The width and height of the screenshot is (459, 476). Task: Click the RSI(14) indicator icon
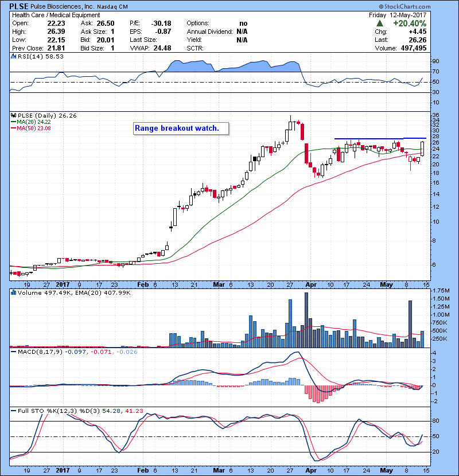[x=13, y=56]
